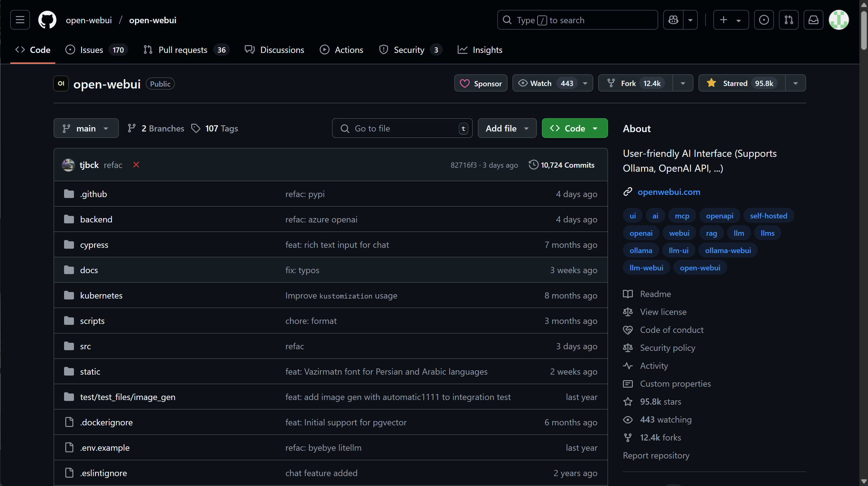The height and width of the screenshot is (486, 868).
Task: Open the Copilot dropdown arrow
Action: [690, 20]
